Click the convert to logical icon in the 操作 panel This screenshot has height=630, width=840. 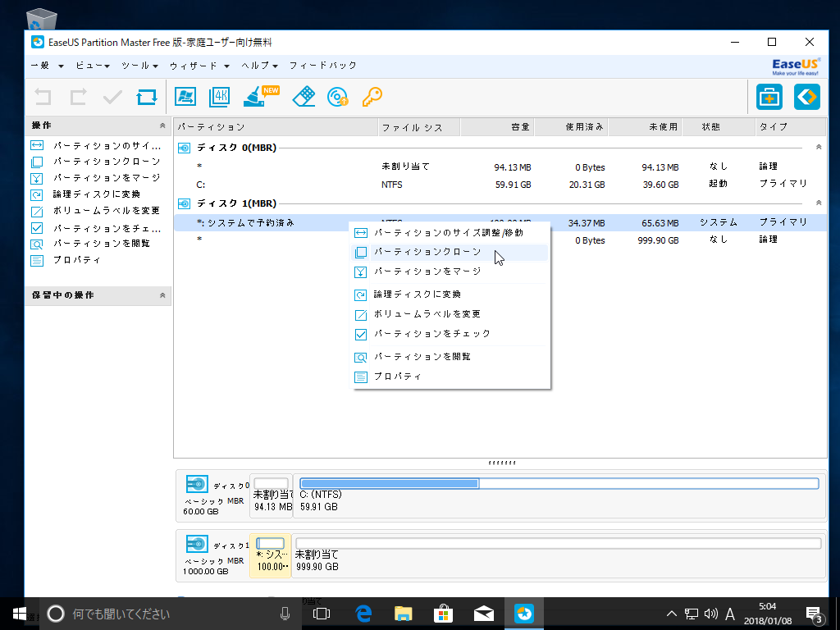click(37, 195)
